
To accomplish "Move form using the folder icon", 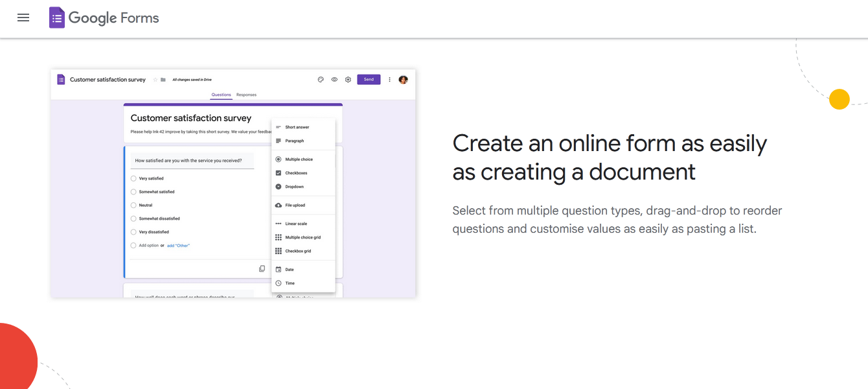I will [x=163, y=79].
